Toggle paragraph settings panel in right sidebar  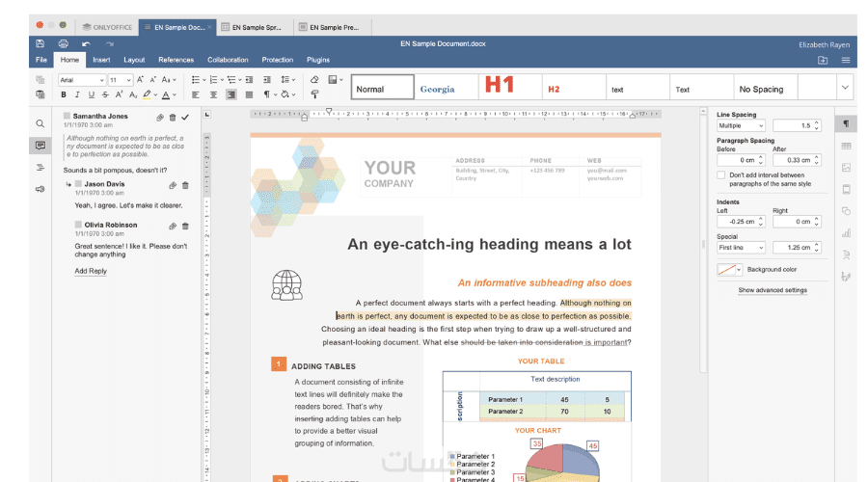click(846, 123)
